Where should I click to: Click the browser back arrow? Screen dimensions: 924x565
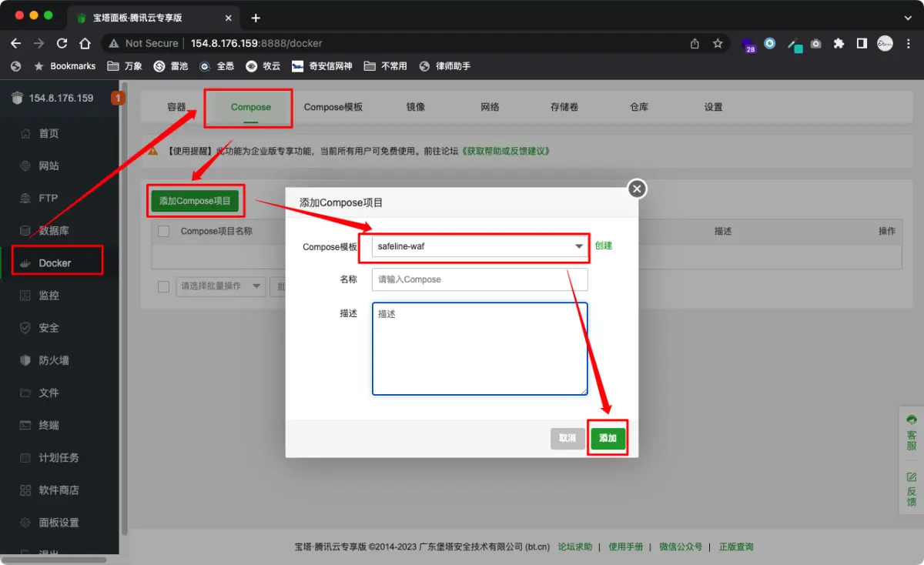pyautogui.click(x=16, y=43)
